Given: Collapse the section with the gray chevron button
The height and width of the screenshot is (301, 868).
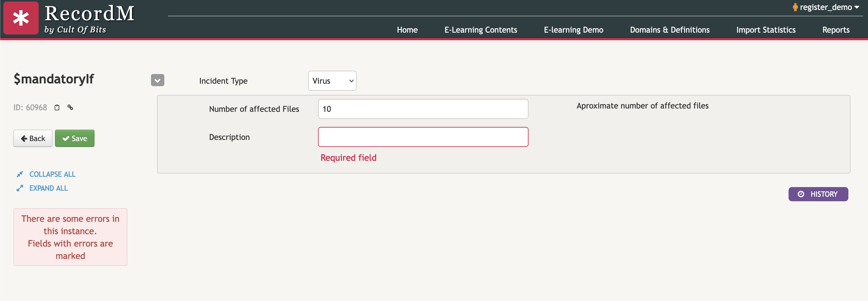Looking at the screenshot, I should (x=157, y=80).
